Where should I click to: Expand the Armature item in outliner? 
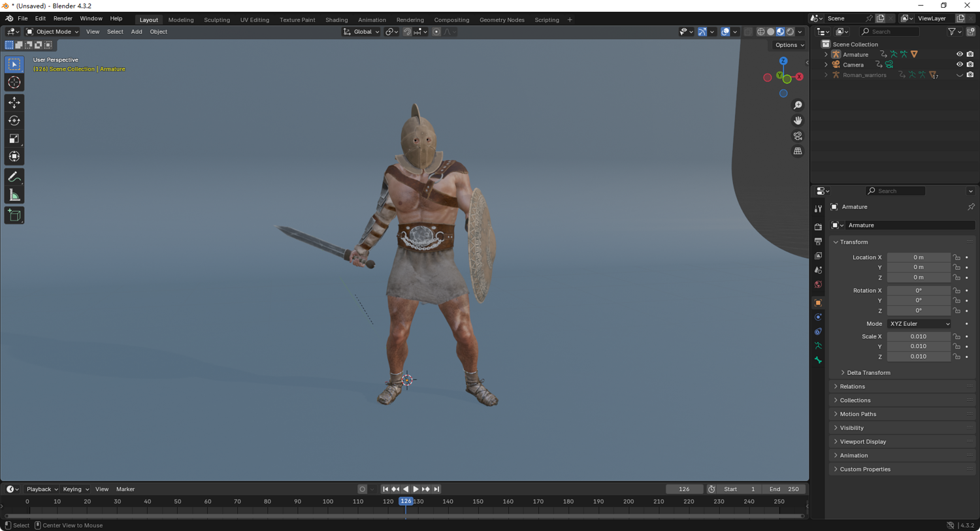pos(826,55)
